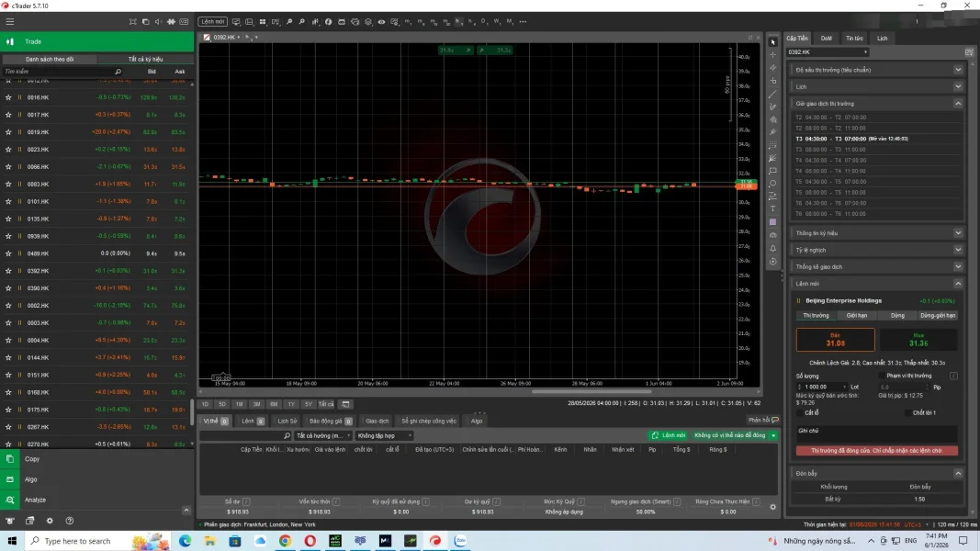
Task: Open Algo section in sidebar
Action: [96, 479]
